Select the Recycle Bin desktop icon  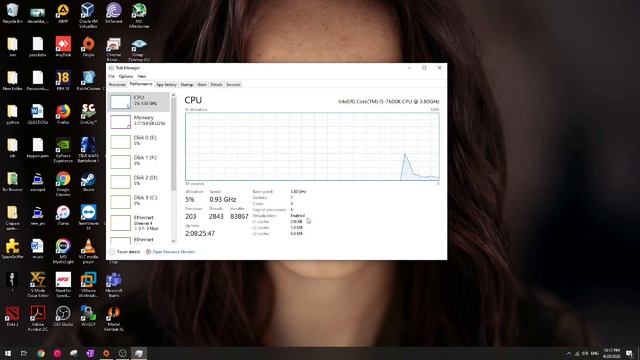[x=12, y=13]
